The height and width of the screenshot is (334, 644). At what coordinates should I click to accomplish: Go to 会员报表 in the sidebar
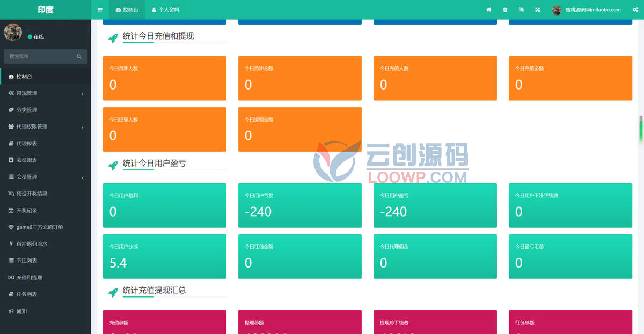tap(46, 160)
